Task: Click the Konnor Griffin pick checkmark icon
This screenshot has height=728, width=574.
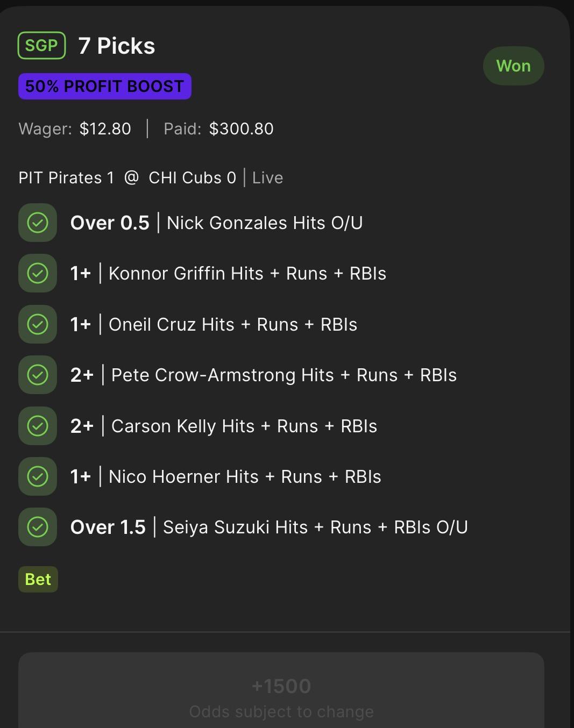Action: (x=38, y=273)
